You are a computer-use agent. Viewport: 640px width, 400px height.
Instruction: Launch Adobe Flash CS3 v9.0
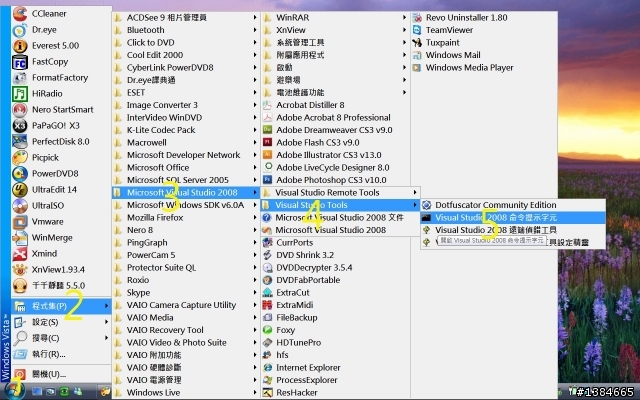coord(335,142)
